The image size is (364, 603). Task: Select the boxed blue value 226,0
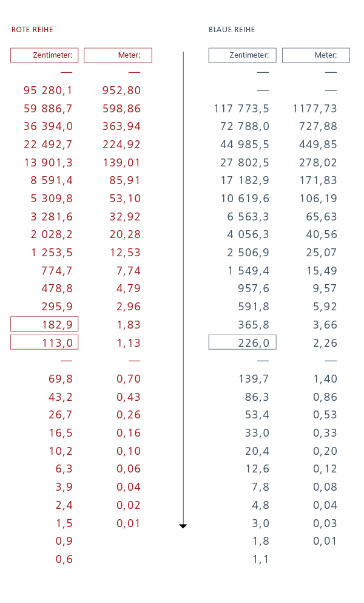[243, 342]
